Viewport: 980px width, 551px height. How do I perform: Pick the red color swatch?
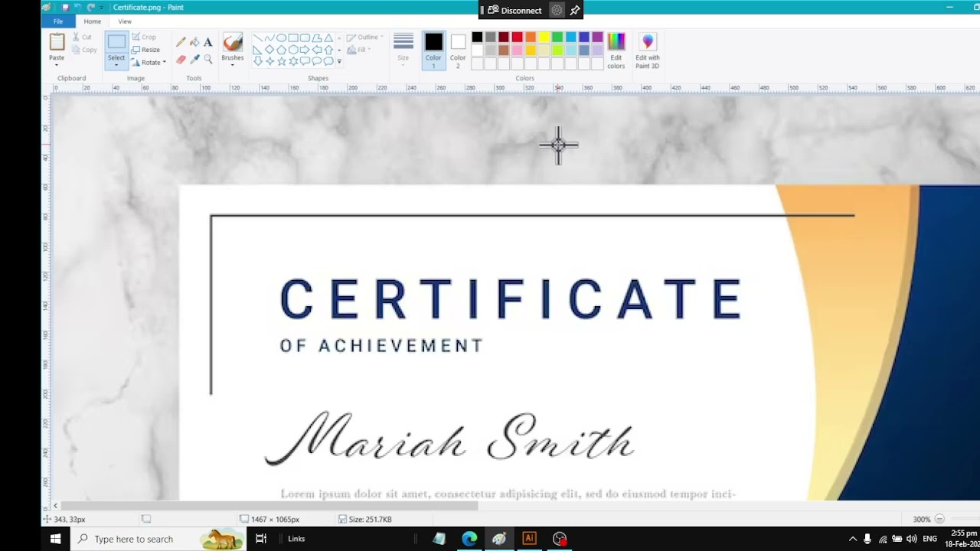click(x=517, y=37)
